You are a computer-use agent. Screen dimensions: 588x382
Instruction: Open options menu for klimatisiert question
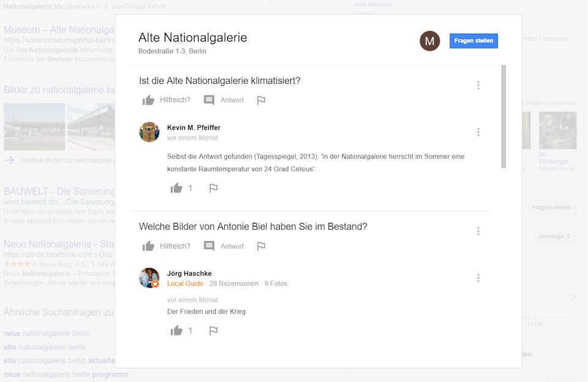click(x=478, y=85)
